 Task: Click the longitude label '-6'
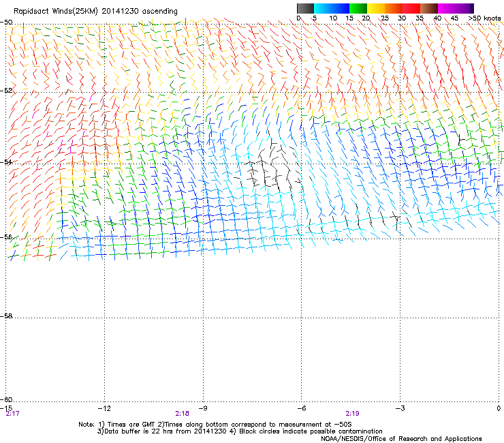pyautogui.click(x=301, y=408)
